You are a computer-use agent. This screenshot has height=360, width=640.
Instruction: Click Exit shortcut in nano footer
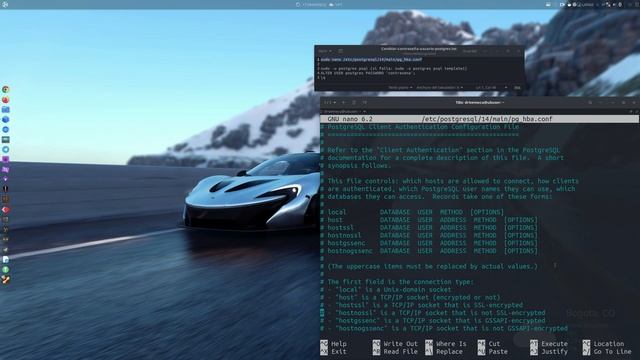pos(333,351)
